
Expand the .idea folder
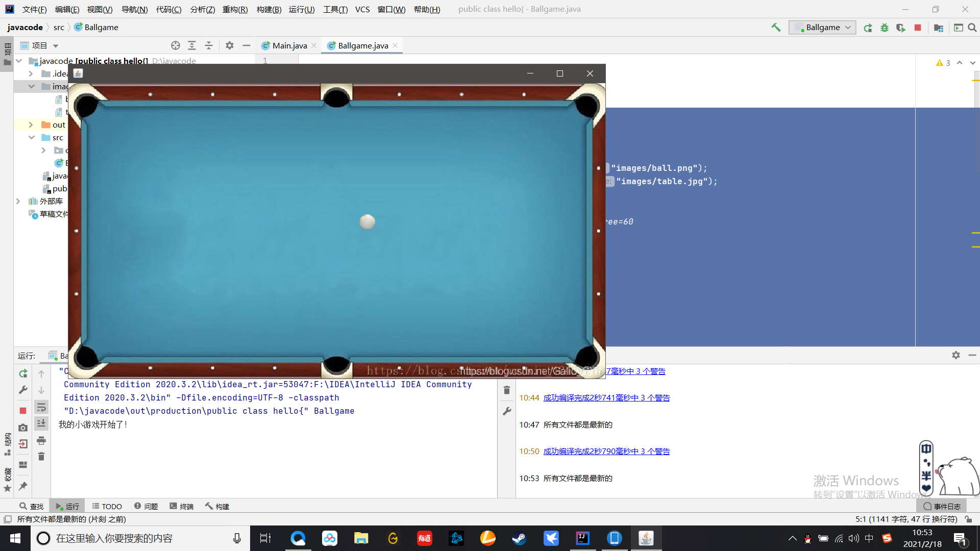[x=31, y=73]
